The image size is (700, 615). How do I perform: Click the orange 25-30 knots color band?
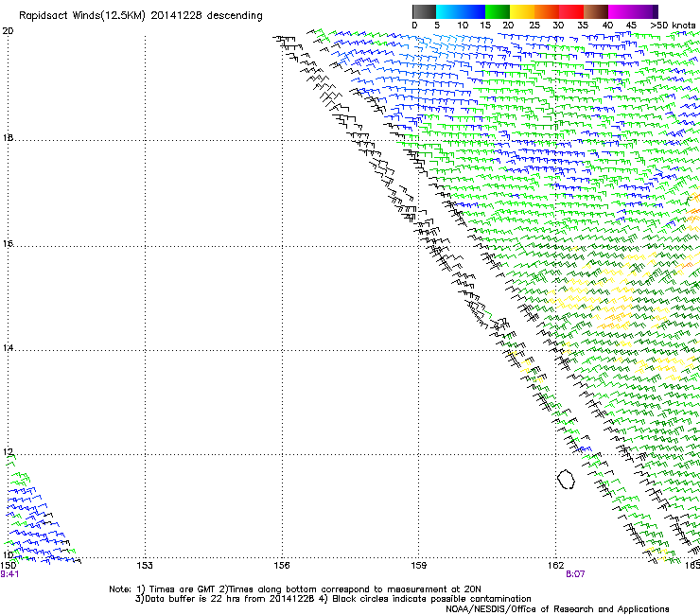coord(547,11)
